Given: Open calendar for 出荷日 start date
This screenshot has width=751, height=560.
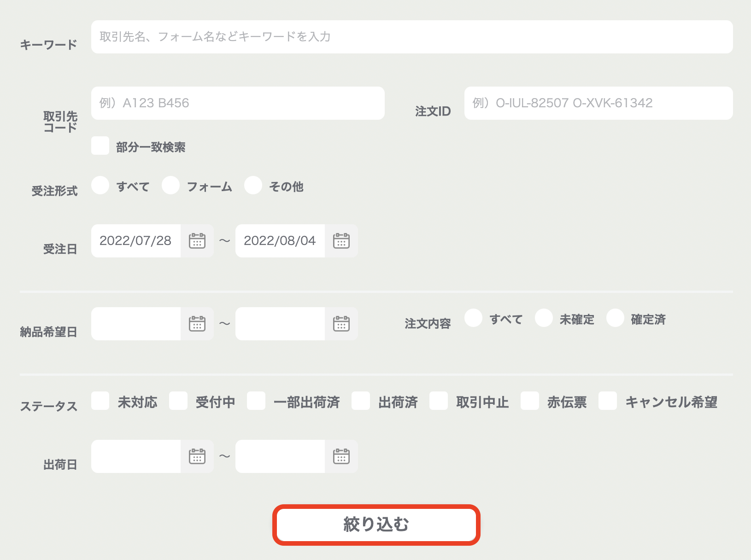Looking at the screenshot, I should pos(197,456).
